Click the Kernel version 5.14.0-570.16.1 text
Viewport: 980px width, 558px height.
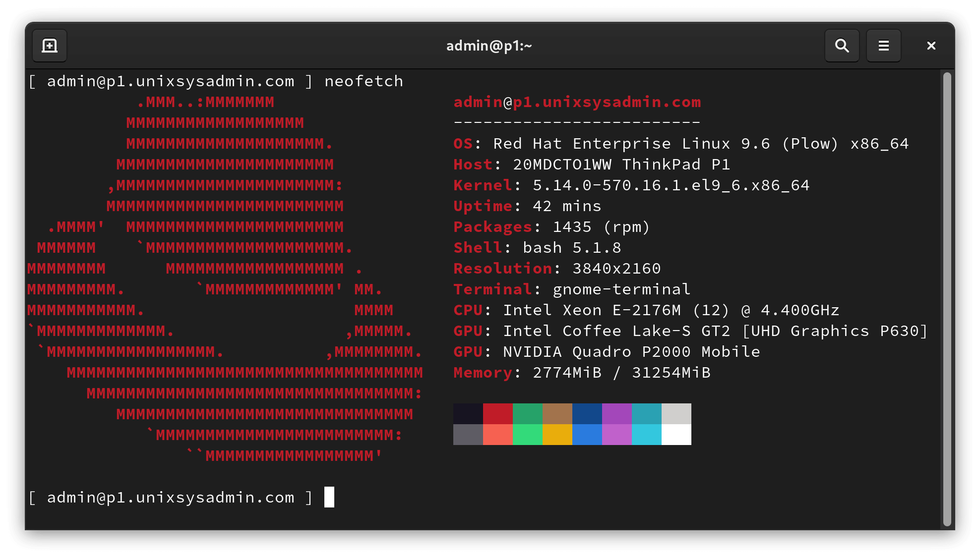[x=672, y=185]
